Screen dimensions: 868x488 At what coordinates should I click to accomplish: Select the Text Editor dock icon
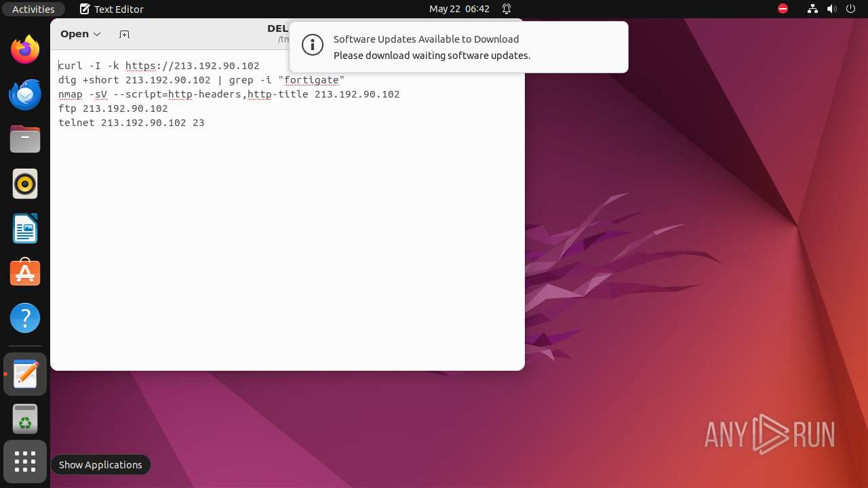25,374
